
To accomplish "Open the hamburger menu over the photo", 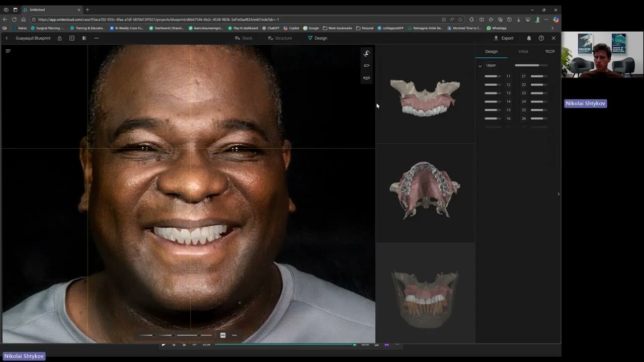I will [x=8, y=51].
